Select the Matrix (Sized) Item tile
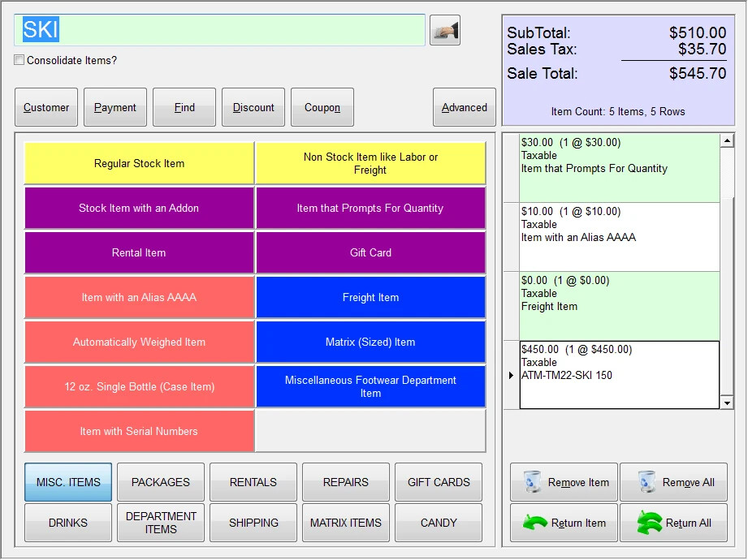The width and height of the screenshot is (748, 560). click(x=370, y=342)
